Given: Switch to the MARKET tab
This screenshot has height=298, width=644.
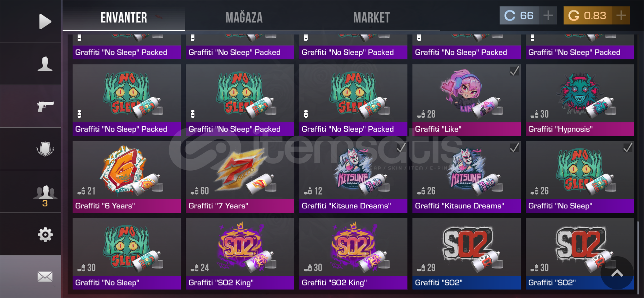Looking at the screenshot, I should coord(372,17).
